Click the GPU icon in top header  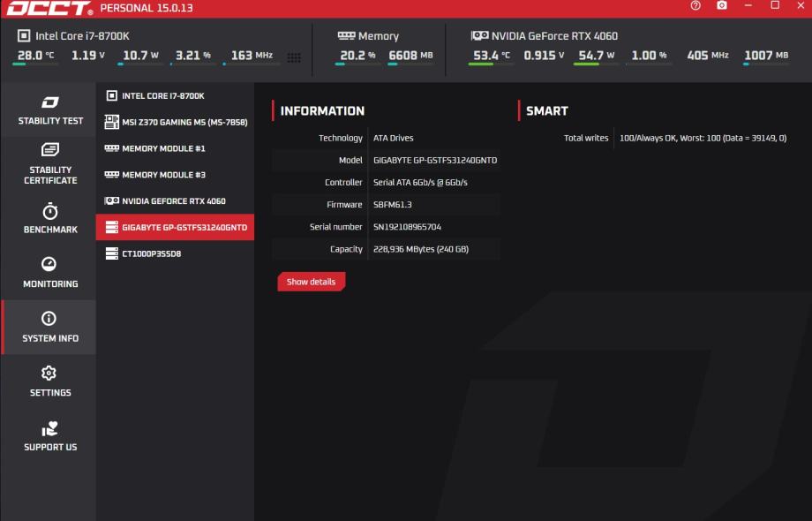[479, 35]
